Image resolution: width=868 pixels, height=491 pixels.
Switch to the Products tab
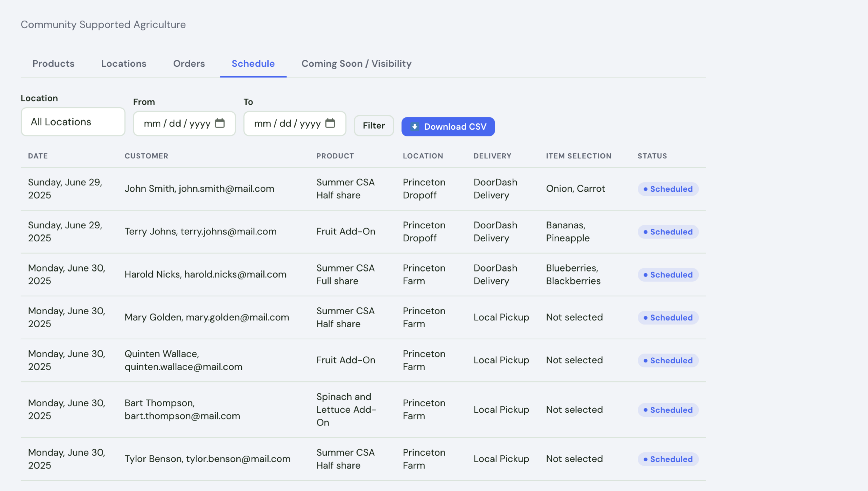click(53, 64)
